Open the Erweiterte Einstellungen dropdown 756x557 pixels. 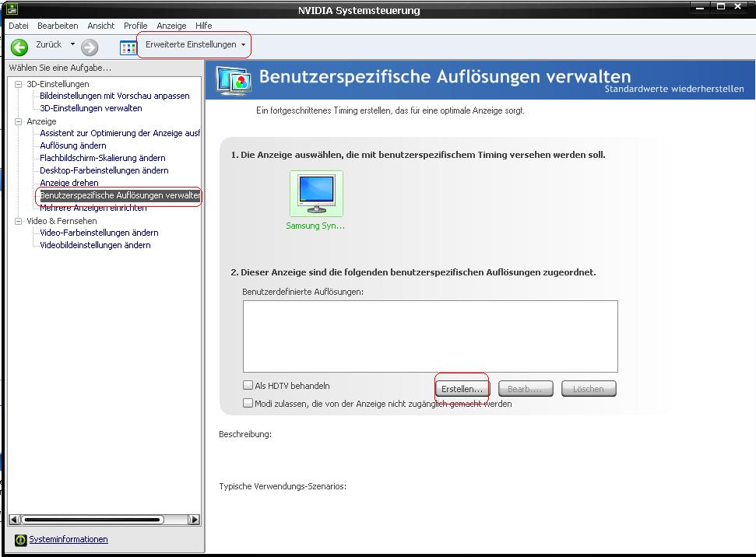click(x=195, y=44)
